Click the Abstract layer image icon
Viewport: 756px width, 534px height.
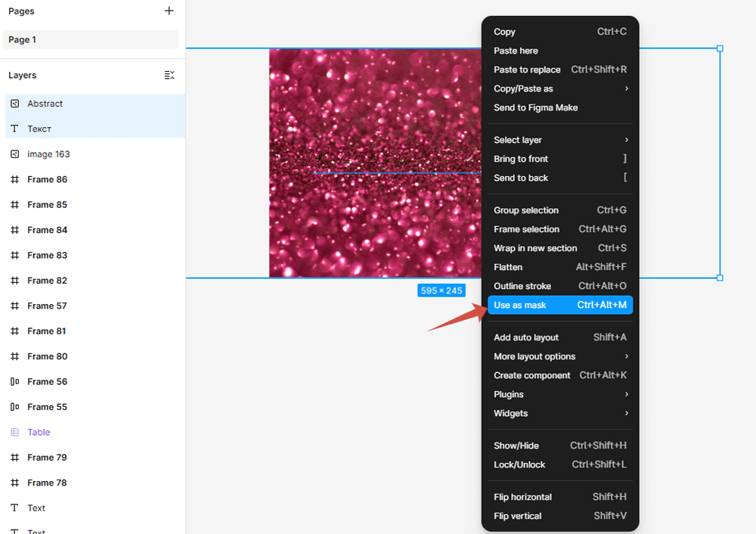15,104
